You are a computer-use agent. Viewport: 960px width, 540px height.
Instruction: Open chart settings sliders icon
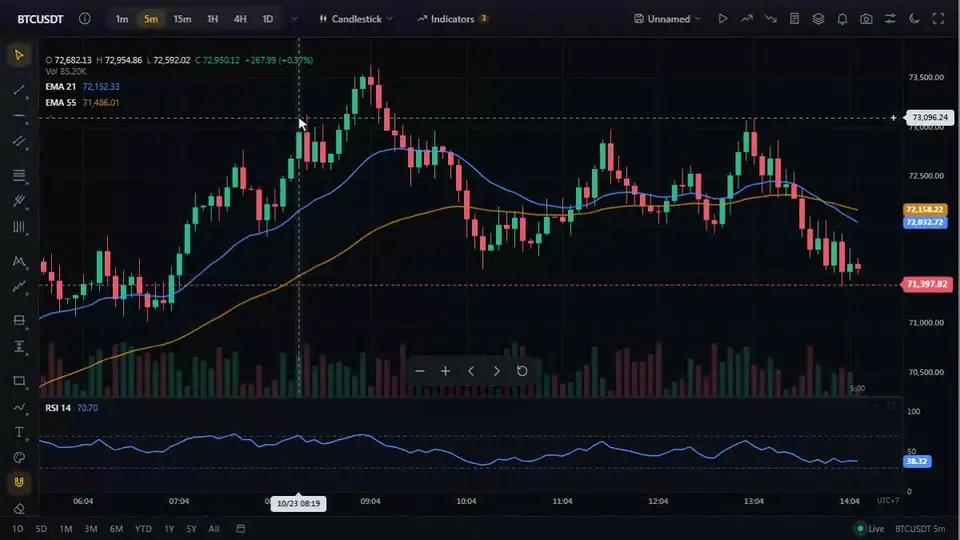tap(890, 19)
